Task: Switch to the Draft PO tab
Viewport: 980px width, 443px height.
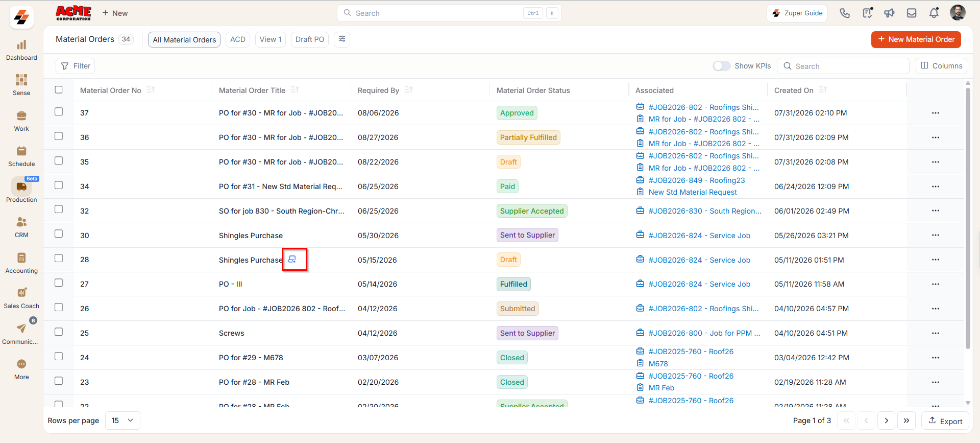Action: (310, 39)
